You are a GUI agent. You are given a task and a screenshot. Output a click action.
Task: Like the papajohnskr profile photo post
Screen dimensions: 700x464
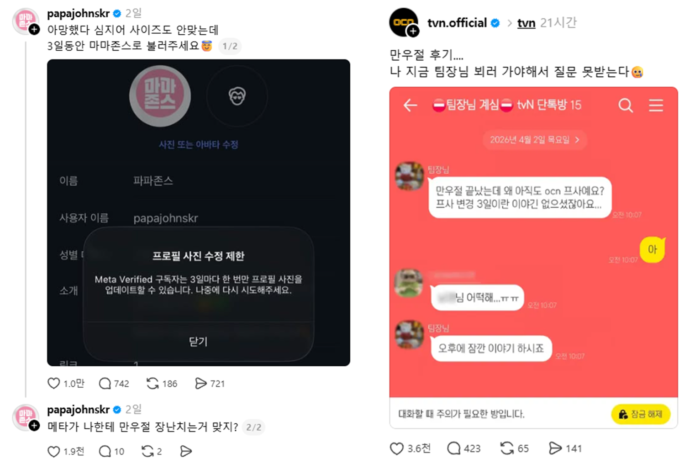tap(54, 383)
